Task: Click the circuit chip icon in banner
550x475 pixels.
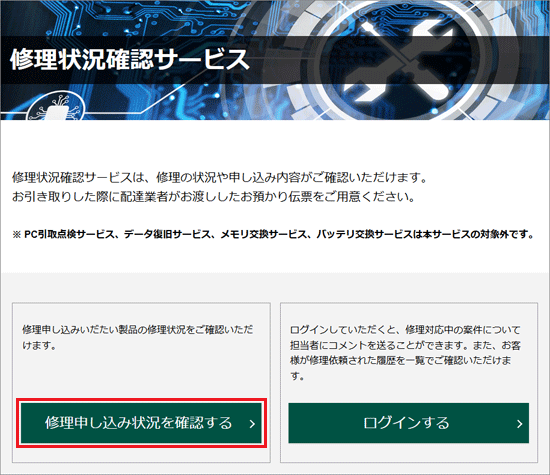Action: pos(56,107)
